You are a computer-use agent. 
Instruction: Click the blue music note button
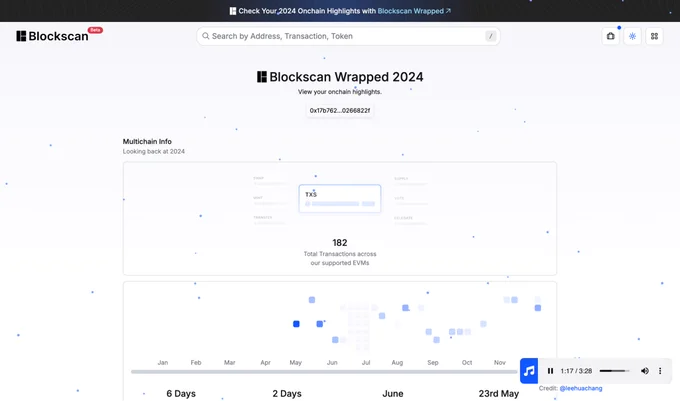(529, 371)
